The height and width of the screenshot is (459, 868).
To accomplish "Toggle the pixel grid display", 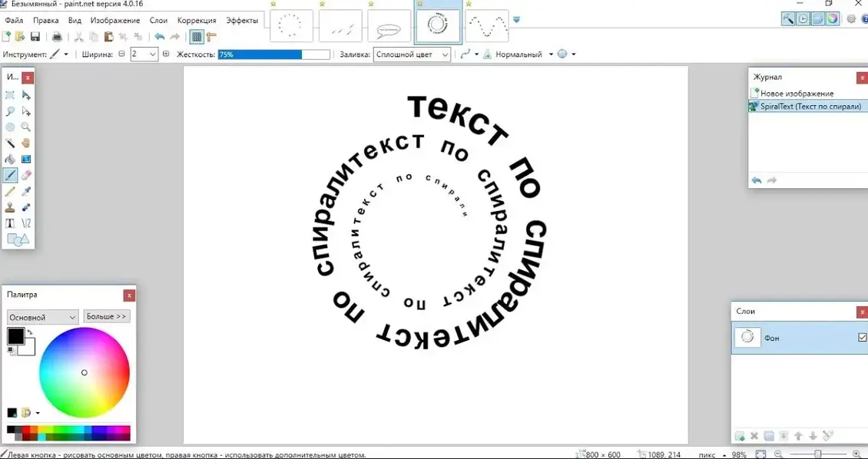I will tap(197, 37).
